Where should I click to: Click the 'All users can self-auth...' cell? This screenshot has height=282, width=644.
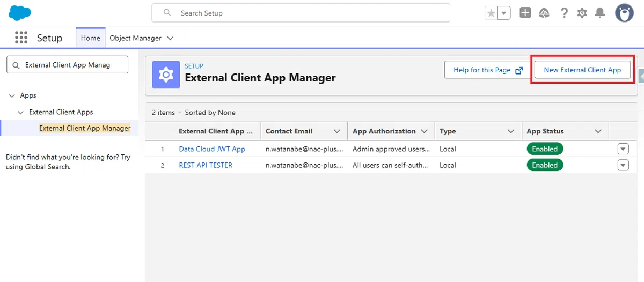pos(391,165)
